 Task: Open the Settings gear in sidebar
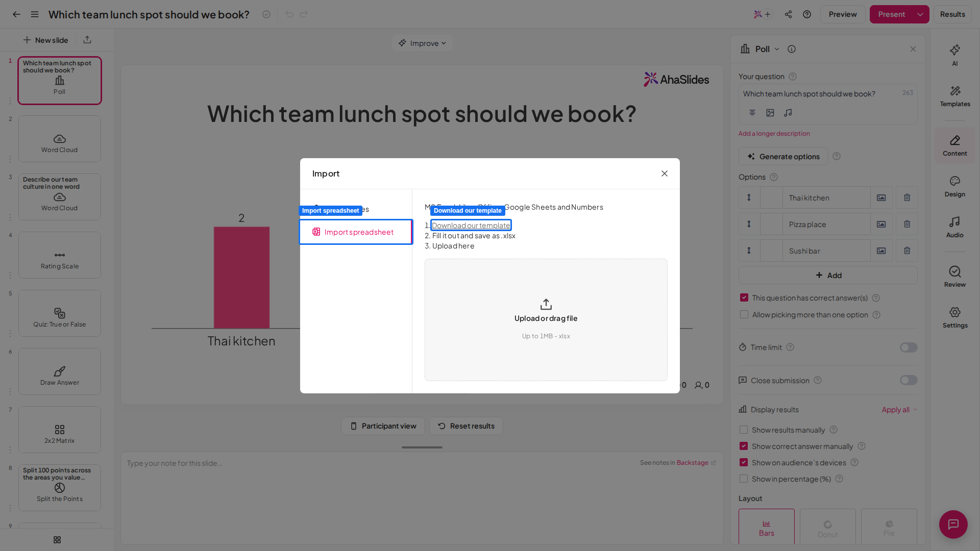(955, 318)
